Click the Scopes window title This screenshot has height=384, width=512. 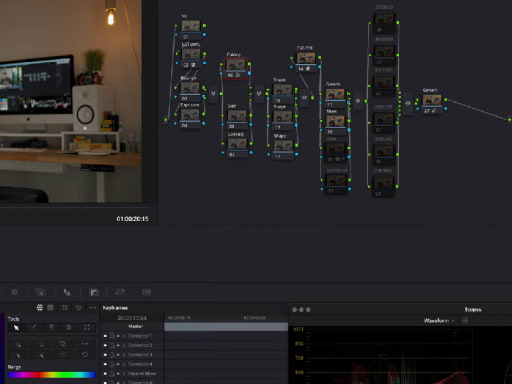tap(473, 310)
